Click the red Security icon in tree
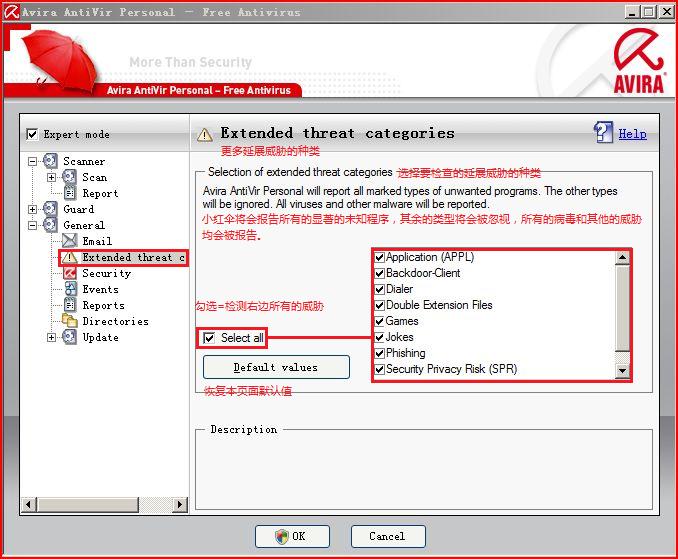 point(70,273)
